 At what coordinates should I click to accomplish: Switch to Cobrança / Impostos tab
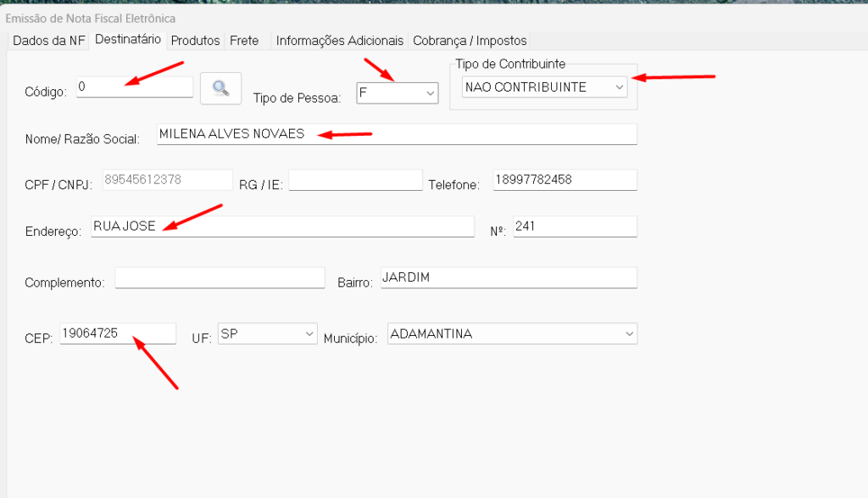click(470, 40)
